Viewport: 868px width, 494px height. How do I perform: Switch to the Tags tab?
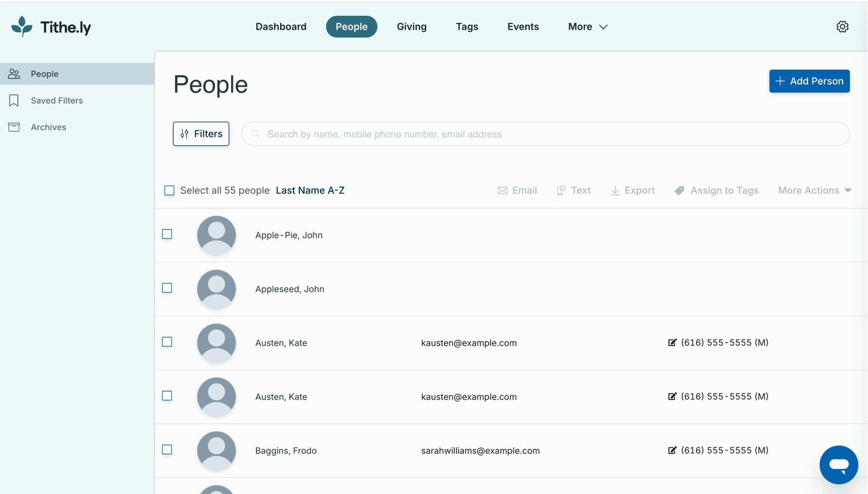tap(467, 27)
